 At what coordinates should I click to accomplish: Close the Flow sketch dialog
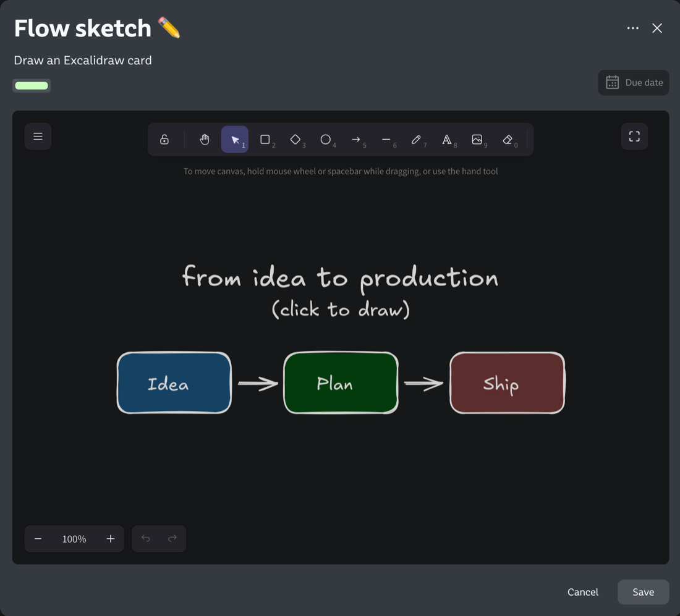pos(657,28)
